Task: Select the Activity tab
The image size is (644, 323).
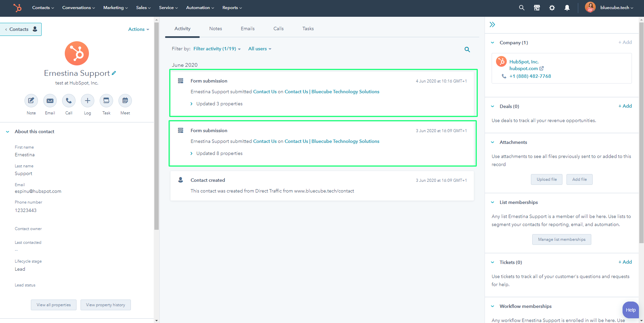Action: coord(183,29)
